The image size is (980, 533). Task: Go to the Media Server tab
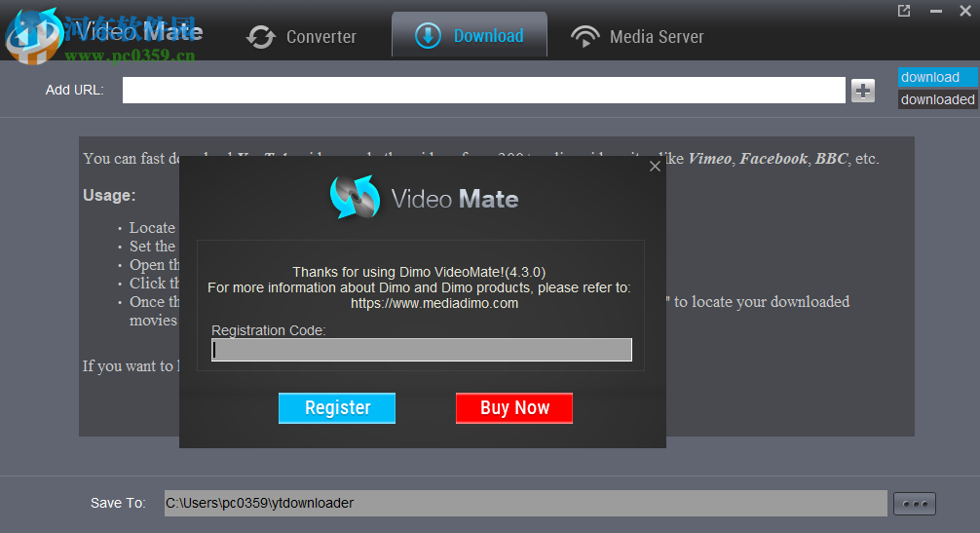[x=637, y=37]
